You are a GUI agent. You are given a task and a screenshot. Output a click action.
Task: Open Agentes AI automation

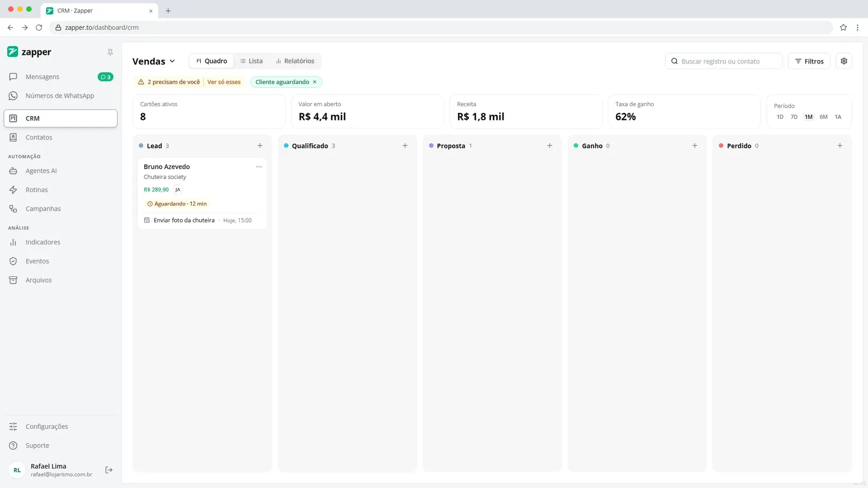61,171
